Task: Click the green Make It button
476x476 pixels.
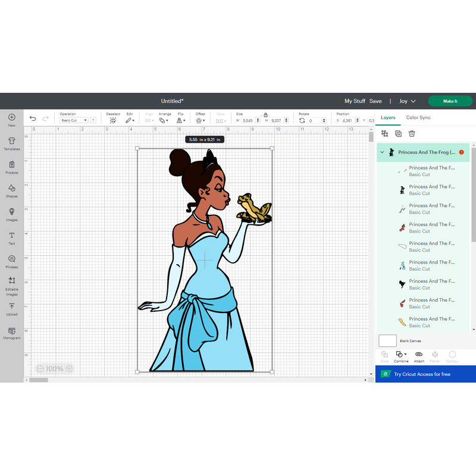Action: pos(450,101)
